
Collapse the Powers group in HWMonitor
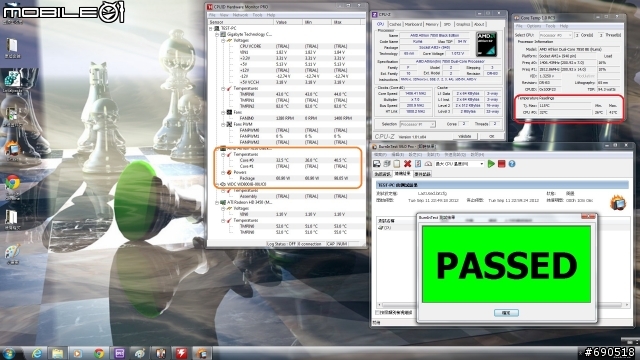coord(223,172)
